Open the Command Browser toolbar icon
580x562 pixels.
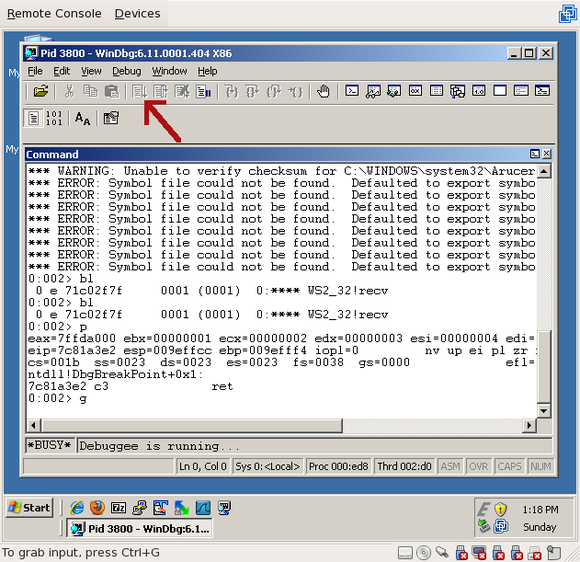(x=542, y=91)
